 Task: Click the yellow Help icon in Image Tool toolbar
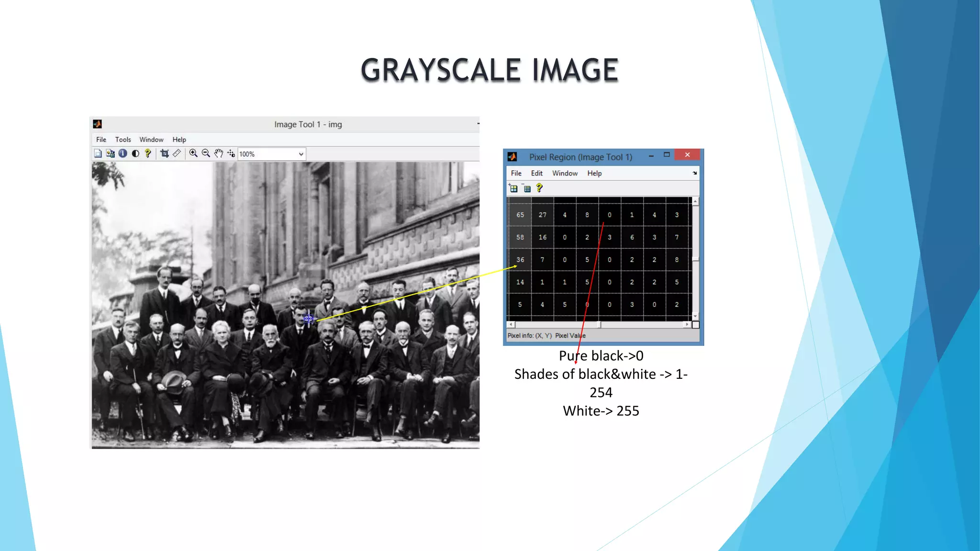tap(148, 154)
